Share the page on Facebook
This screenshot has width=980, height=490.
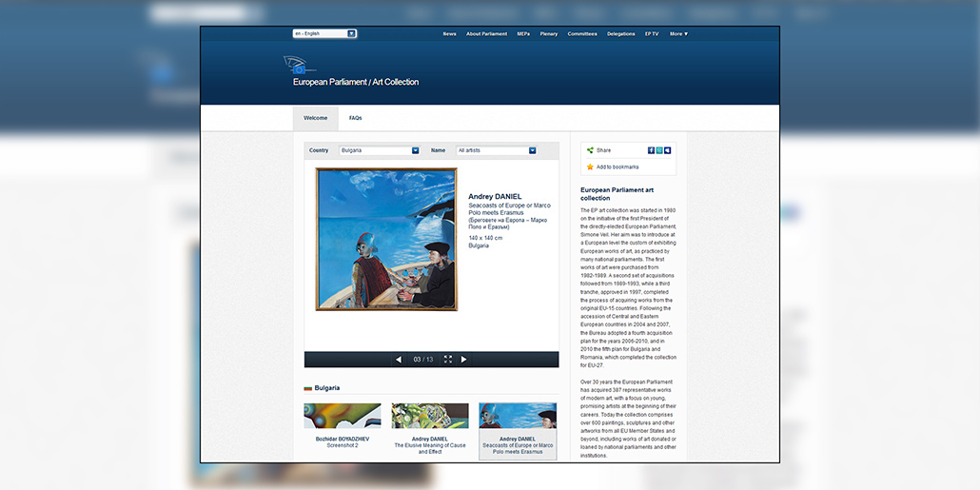point(651,150)
